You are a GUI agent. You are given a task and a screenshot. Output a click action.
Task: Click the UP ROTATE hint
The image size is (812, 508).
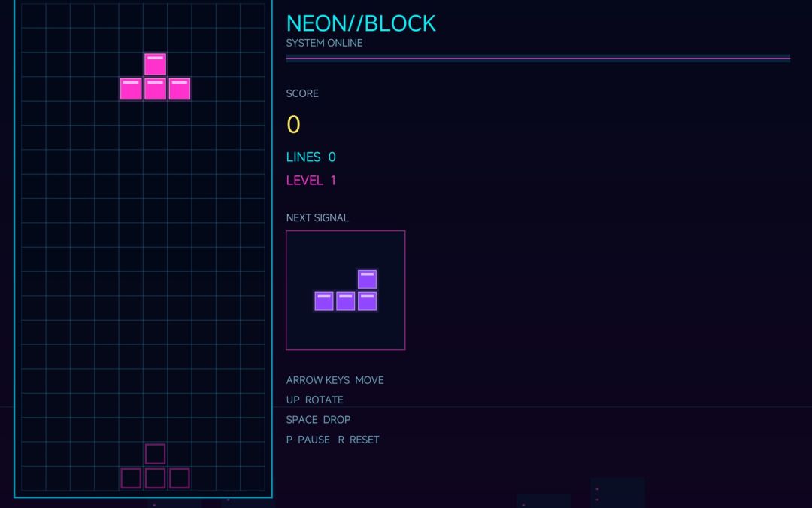coord(315,400)
